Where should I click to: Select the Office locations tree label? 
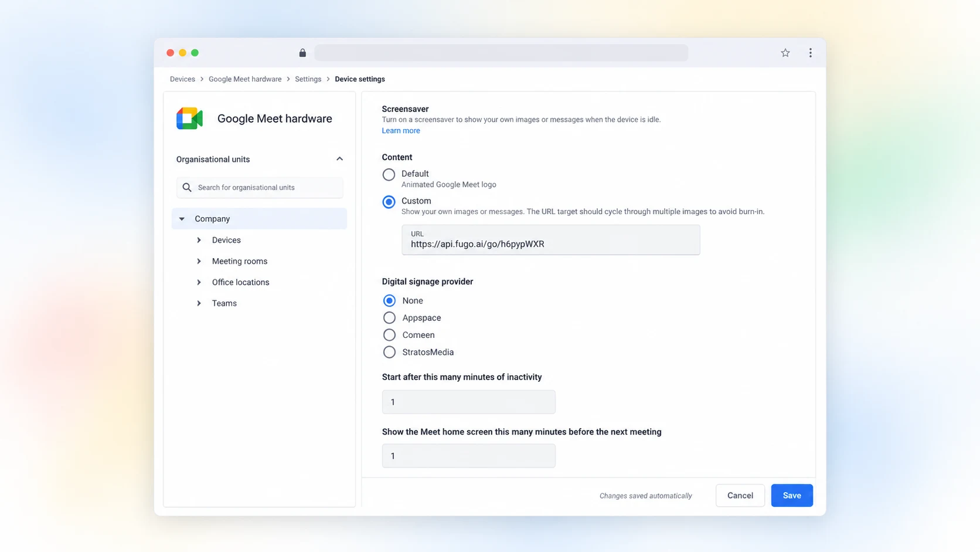[241, 282]
